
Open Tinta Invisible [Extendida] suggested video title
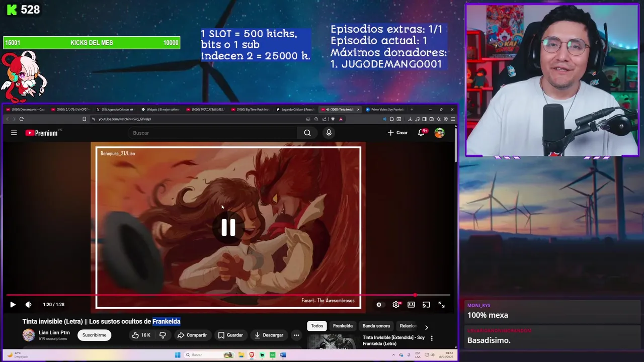(x=393, y=340)
